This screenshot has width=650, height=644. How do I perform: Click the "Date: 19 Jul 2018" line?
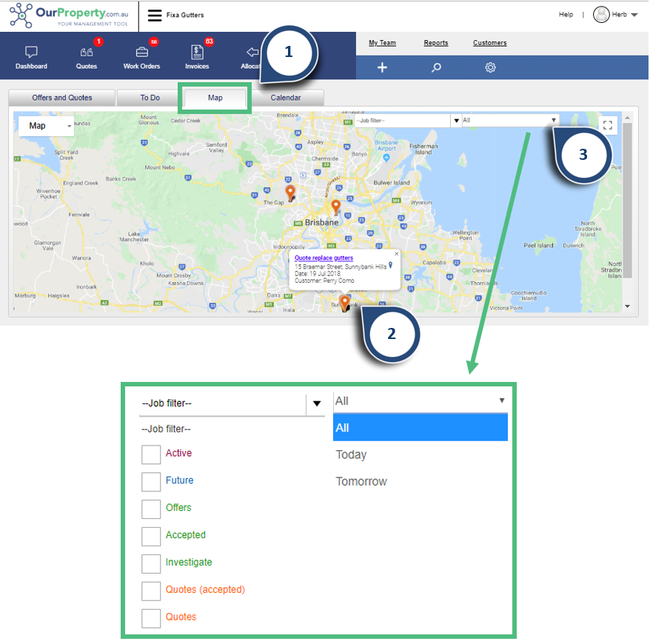[x=317, y=273]
